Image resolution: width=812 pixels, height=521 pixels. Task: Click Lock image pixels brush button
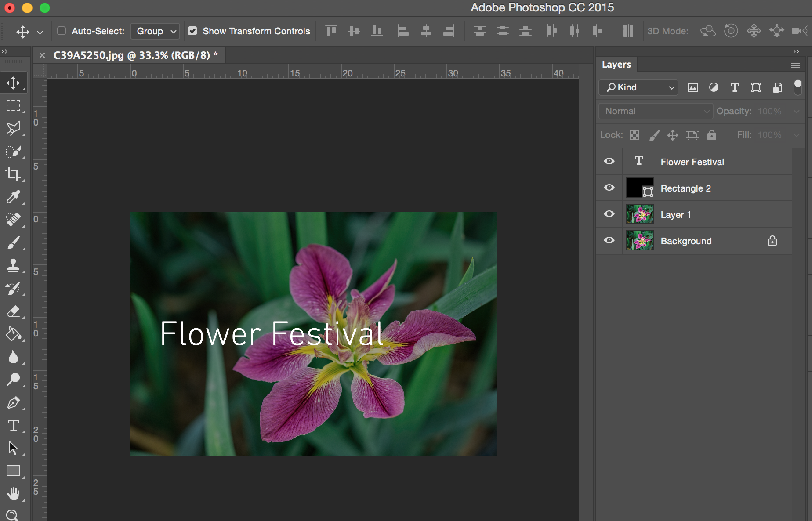pos(654,135)
